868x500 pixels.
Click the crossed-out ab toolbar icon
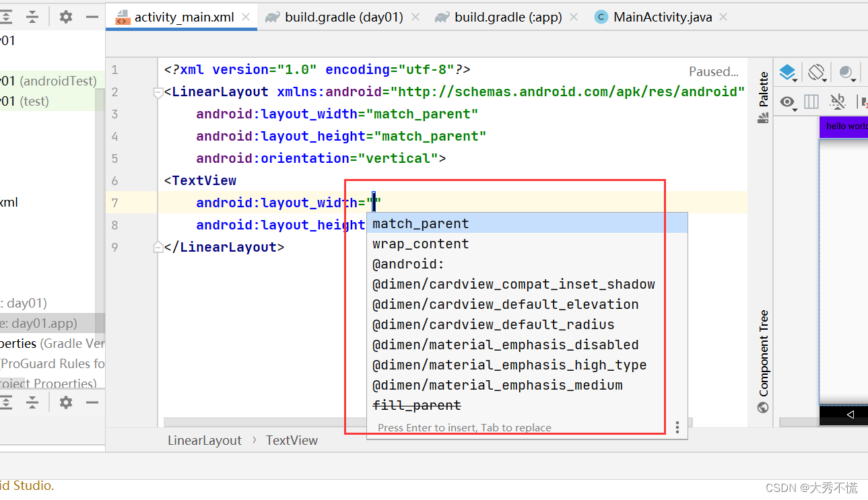pyautogui.click(x=838, y=101)
